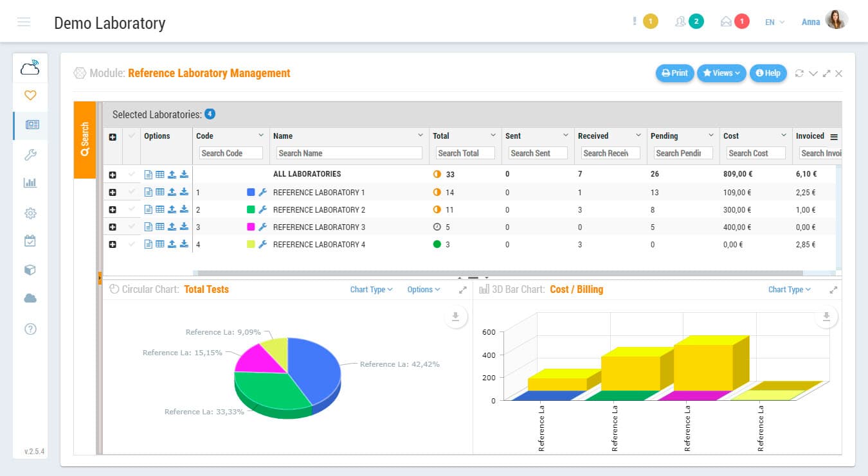
Task: Click the Help button
Action: pos(768,73)
